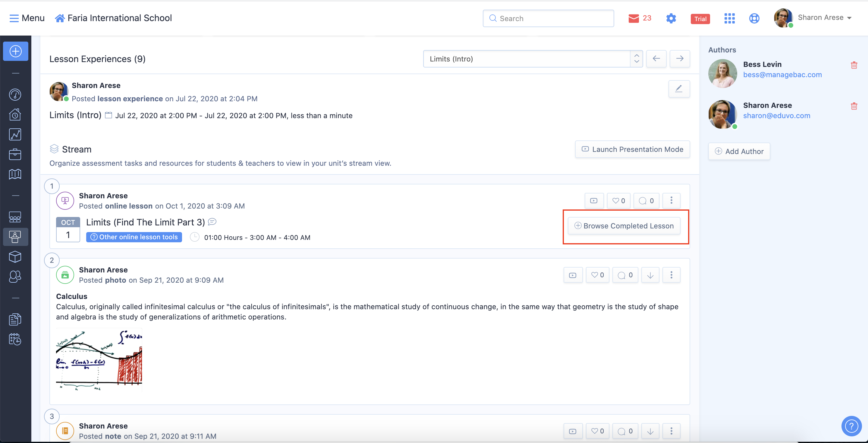This screenshot has height=443, width=868.
Task: Click the blue plus icon in sidebar
Action: coord(15,51)
